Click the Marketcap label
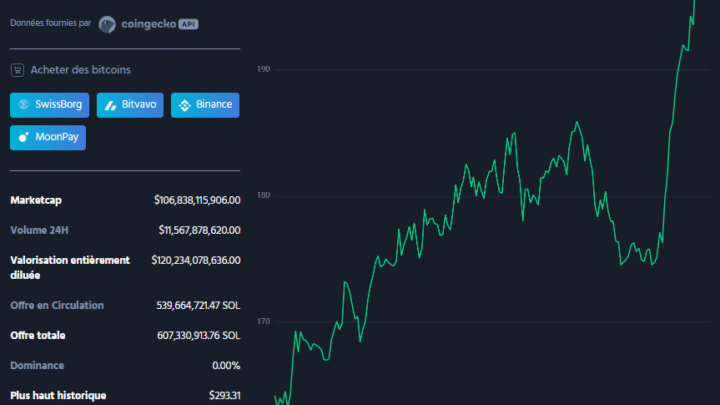 (x=36, y=201)
